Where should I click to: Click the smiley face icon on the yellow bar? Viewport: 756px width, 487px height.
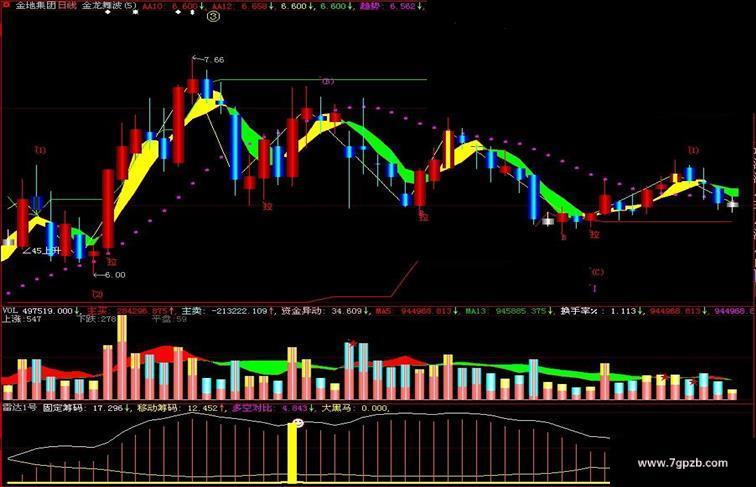298,423
